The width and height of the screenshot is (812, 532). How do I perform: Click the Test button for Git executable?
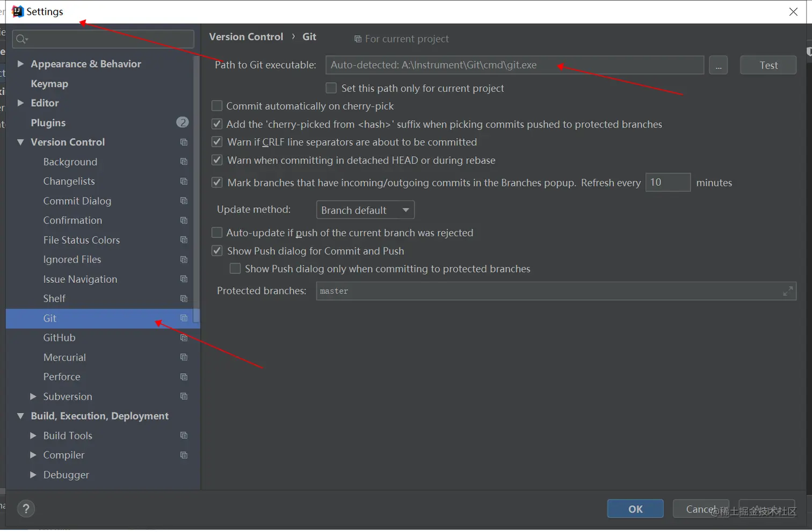[768, 65]
